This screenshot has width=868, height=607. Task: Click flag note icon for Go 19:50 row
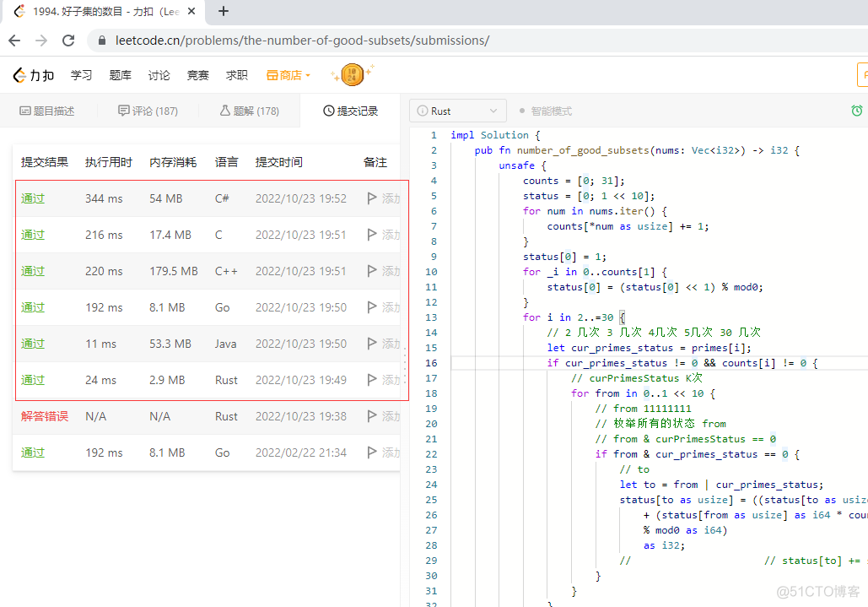[372, 307]
